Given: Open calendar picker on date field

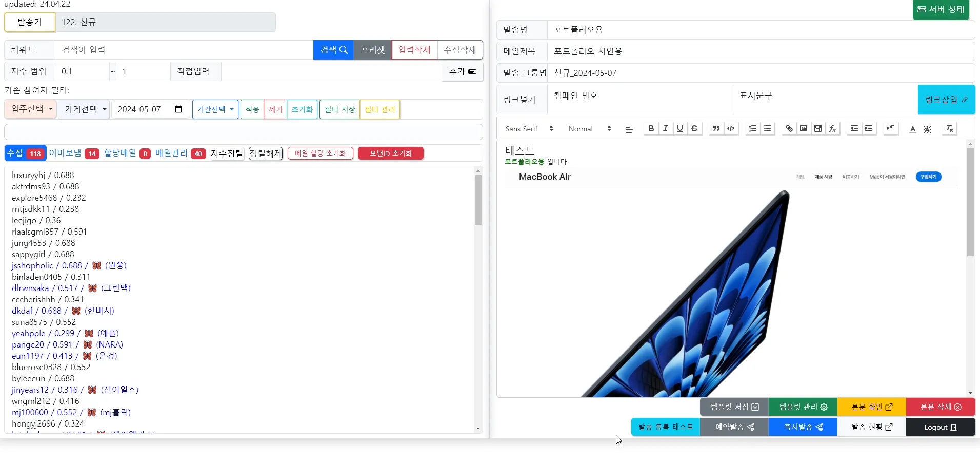Looking at the screenshot, I should 178,109.
